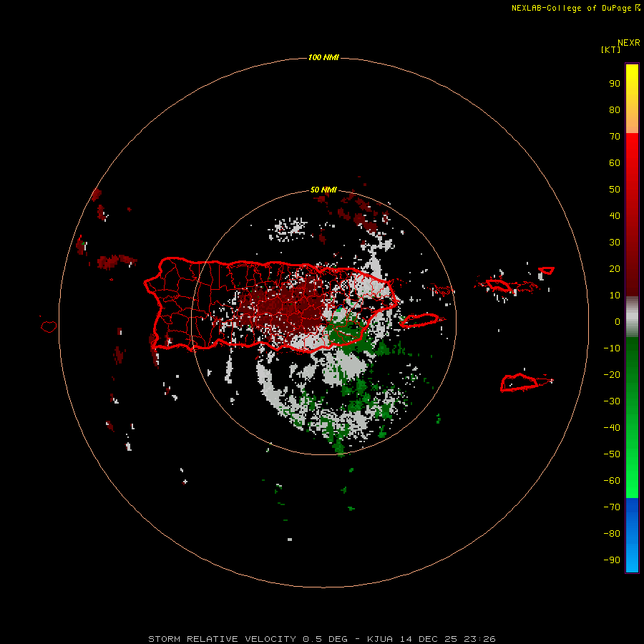Click the 10 value on the velocity scale

coord(615,296)
